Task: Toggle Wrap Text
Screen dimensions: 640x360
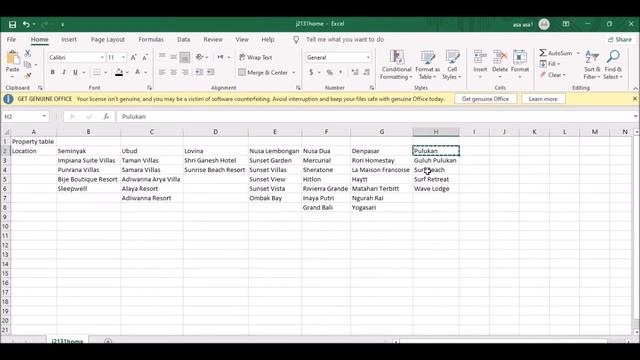Action: point(256,58)
